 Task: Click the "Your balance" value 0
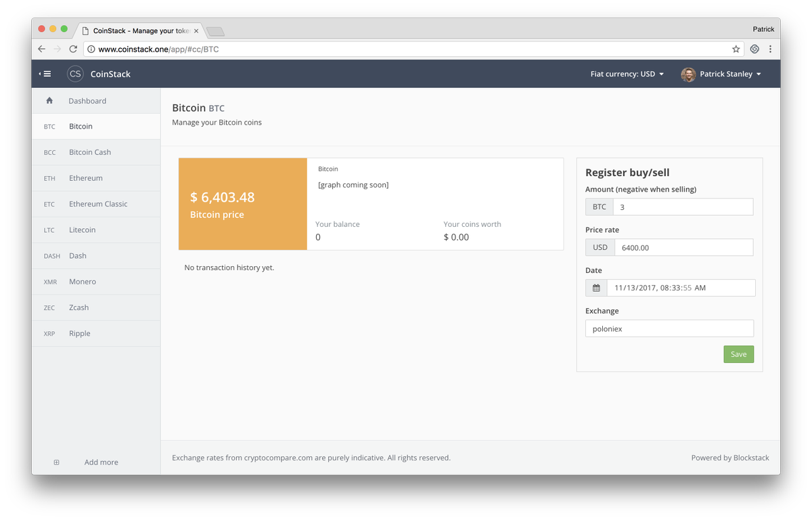(x=318, y=237)
